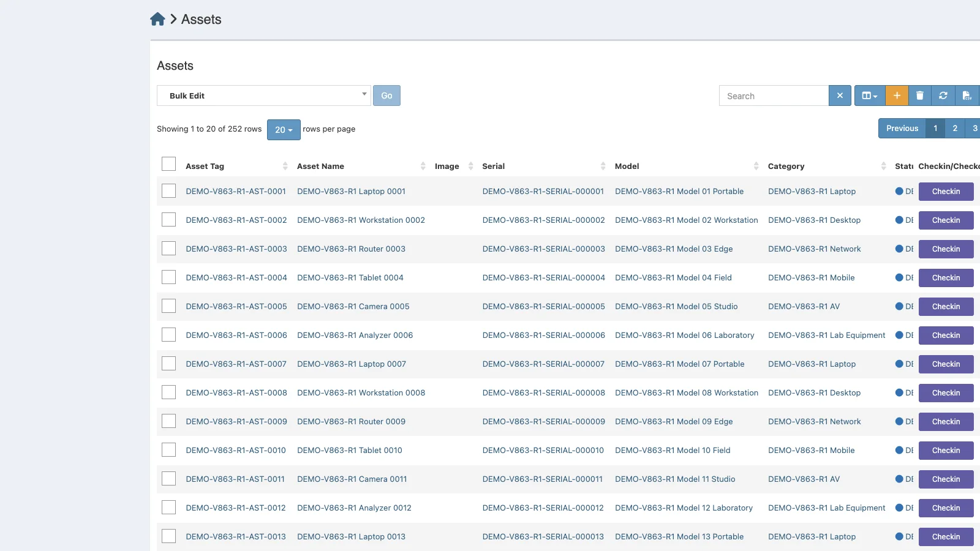Viewport: 980px width, 551px height.
Task: Open category DEMO-V863-R1 AV in row 0005
Action: (x=804, y=306)
